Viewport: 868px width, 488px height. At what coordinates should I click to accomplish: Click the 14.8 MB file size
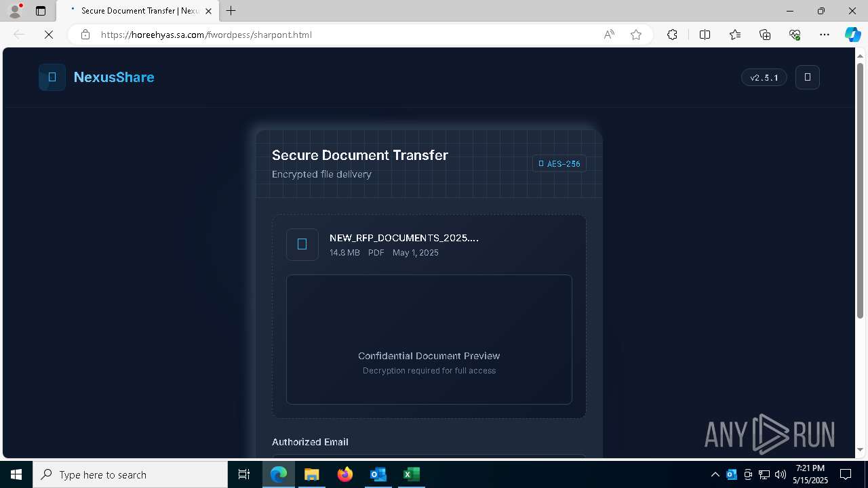pyautogui.click(x=344, y=253)
